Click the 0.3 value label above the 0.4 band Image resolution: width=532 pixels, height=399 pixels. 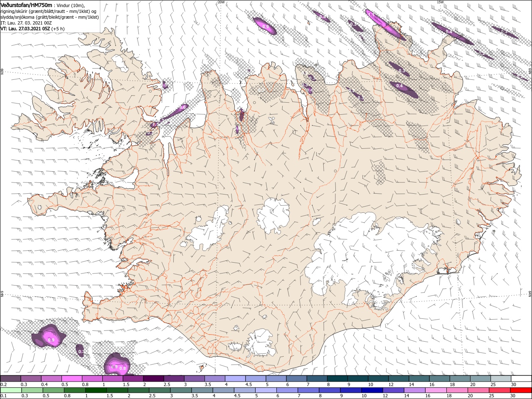coord(401,71)
